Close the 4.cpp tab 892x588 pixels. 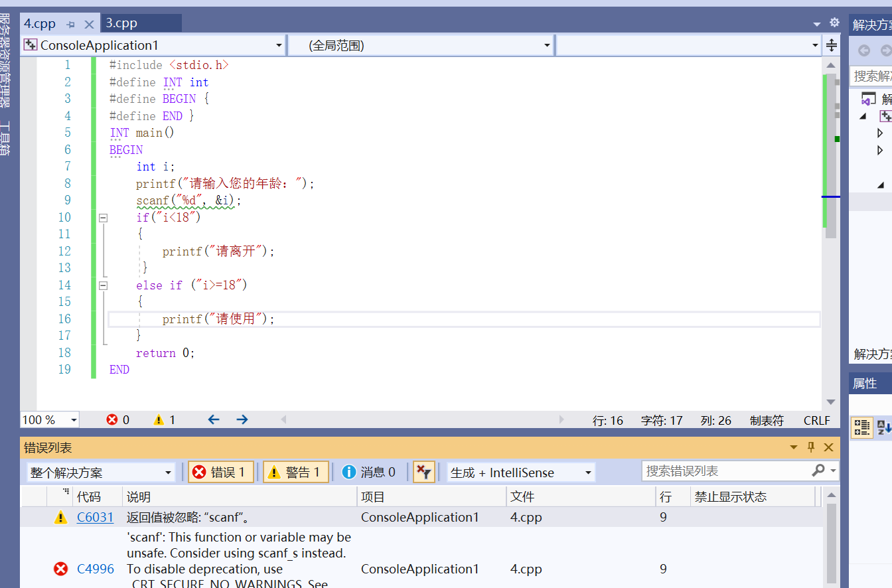pos(89,25)
